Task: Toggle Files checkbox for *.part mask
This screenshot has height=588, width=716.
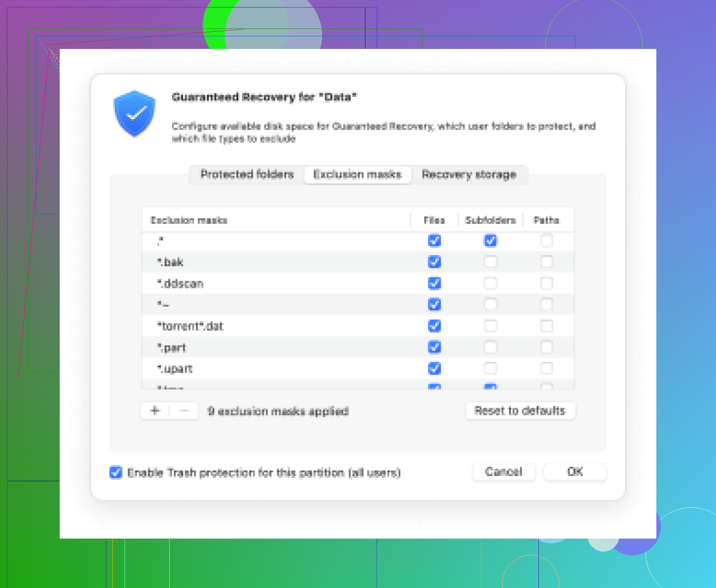Action: (x=434, y=347)
